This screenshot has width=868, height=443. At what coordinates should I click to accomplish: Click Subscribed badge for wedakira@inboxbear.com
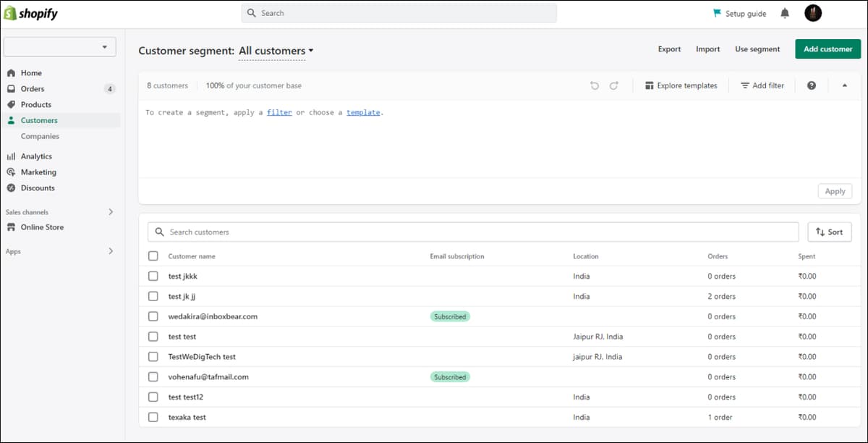(x=450, y=316)
